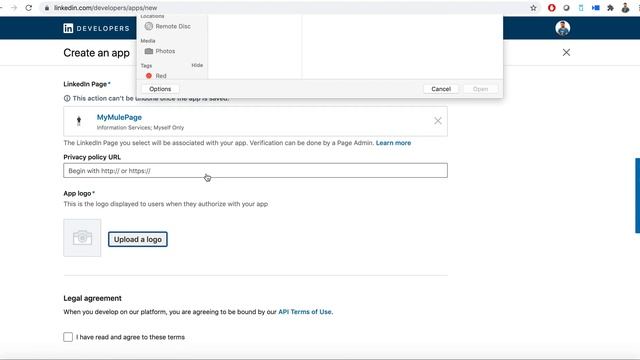The height and width of the screenshot is (360, 640).
Task: Click Open in file dialog
Action: click(480, 89)
